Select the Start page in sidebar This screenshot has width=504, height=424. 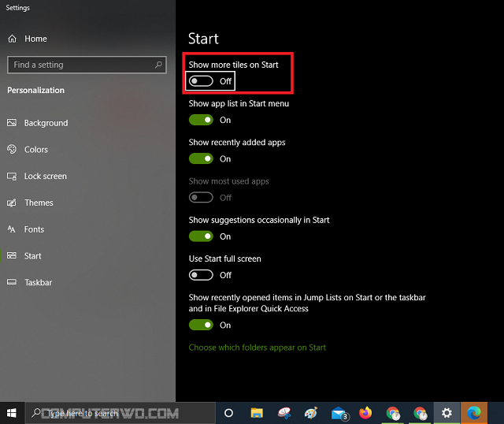pos(33,256)
